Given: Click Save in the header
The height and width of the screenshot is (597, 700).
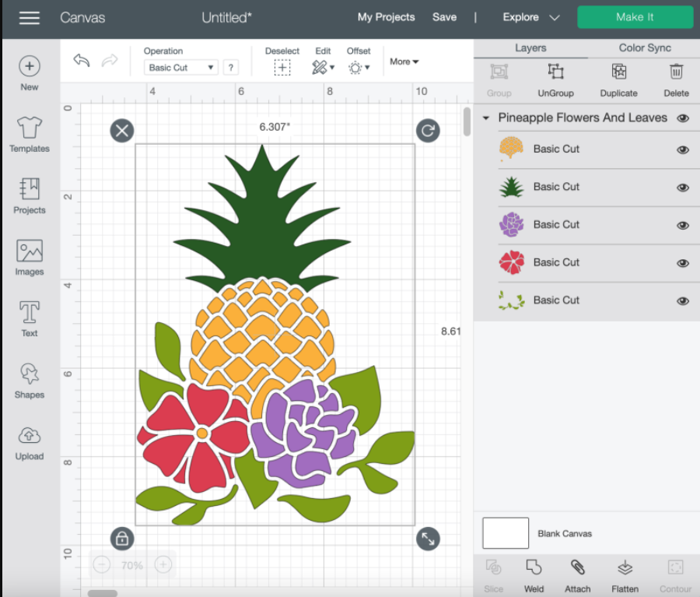Looking at the screenshot, I should coord(444,17).
